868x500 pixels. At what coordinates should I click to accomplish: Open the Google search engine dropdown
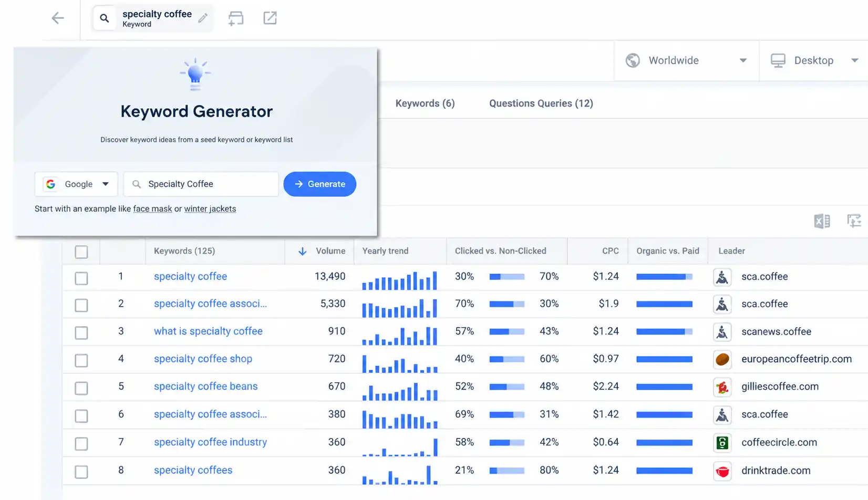point(76,184)
